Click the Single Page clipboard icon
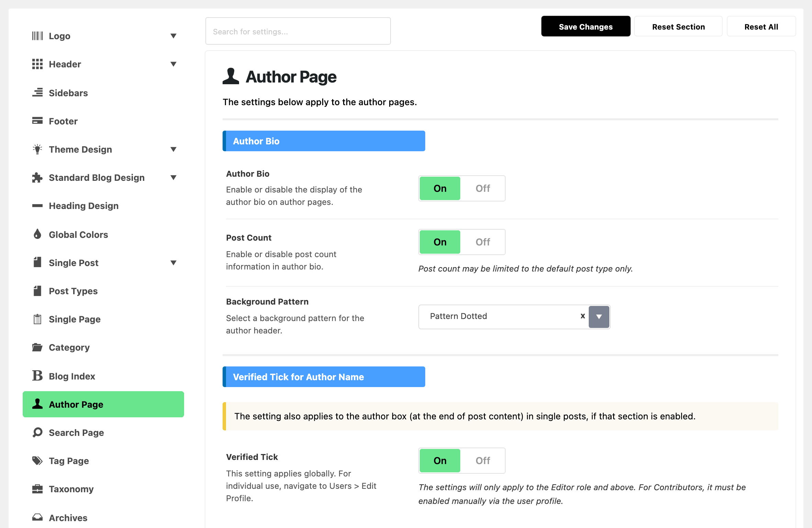This screenshot has height=528, width=812. click(37, 319)
